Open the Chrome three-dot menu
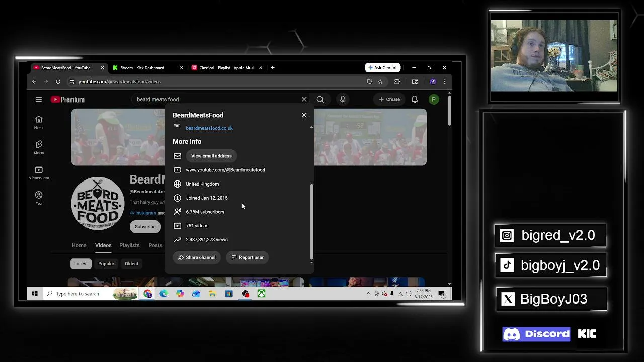This screenshot has height=362, width=644. [x=445, y=82]
